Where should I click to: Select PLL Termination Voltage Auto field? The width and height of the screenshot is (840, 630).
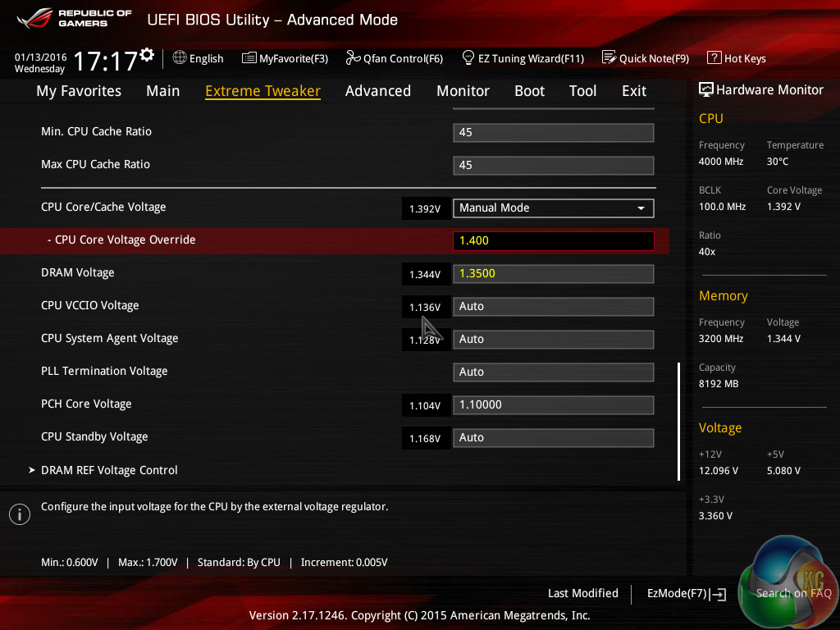pos(554,372)
